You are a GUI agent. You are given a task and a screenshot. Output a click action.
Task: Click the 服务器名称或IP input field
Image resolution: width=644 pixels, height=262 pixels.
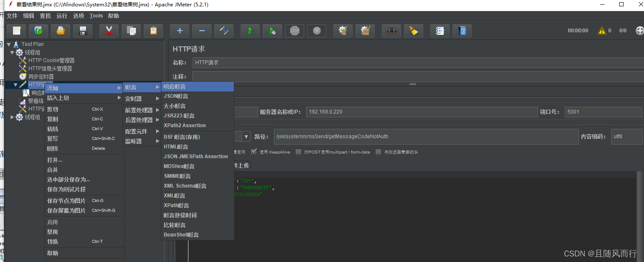point(422,112)
